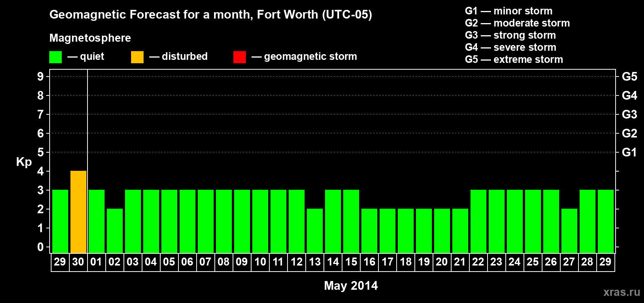Click the Magnetosphere heading
Viewport: 644px width, 303px height.
pyautogui.click(x=90, y=38)
